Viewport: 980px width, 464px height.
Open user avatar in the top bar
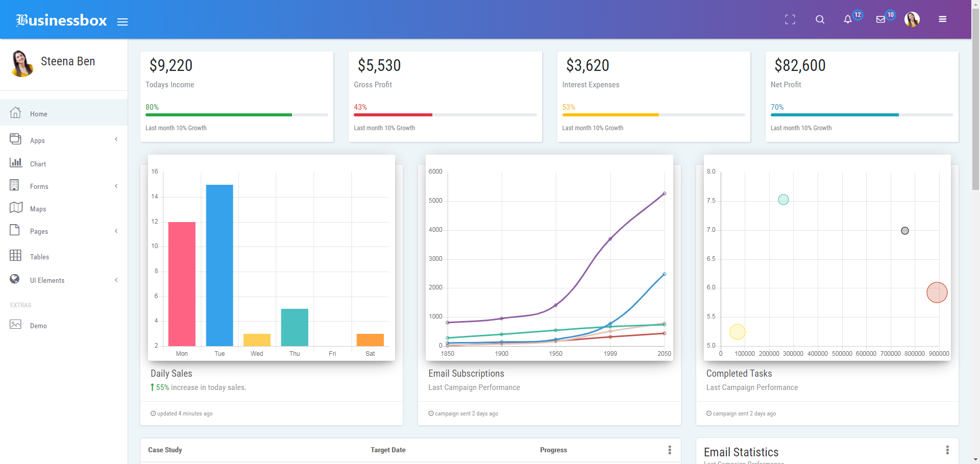(912, 19)
